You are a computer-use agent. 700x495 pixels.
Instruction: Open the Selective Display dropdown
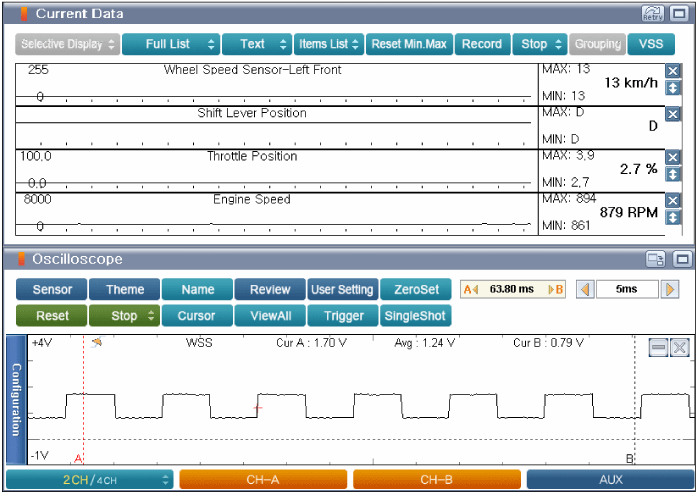point(67,44)
